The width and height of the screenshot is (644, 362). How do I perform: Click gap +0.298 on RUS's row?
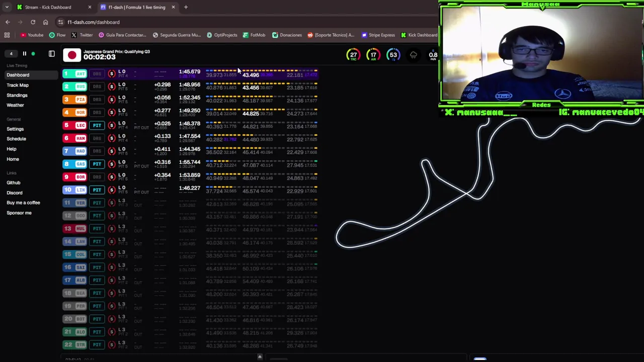click(163, 85)
